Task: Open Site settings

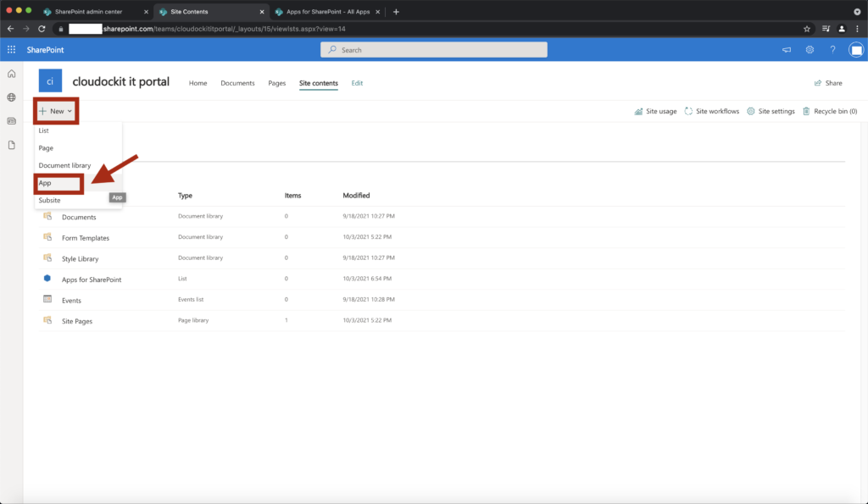Action: pos(771,111)
